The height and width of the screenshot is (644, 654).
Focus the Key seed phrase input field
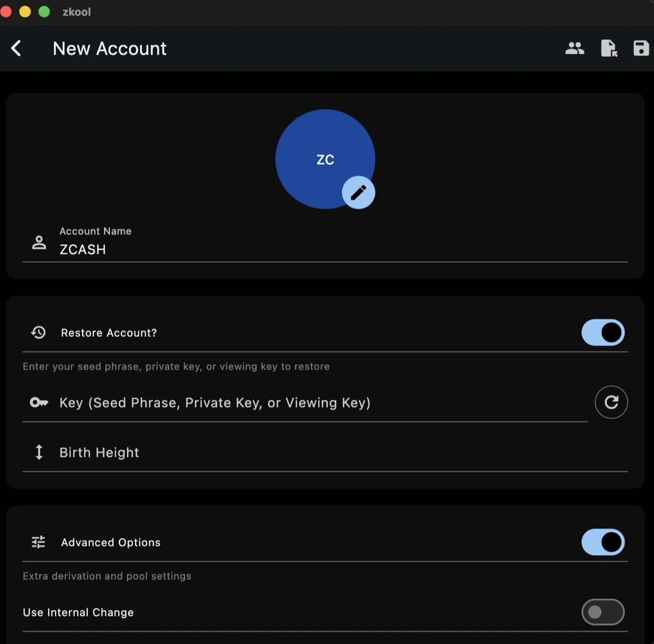305,402
